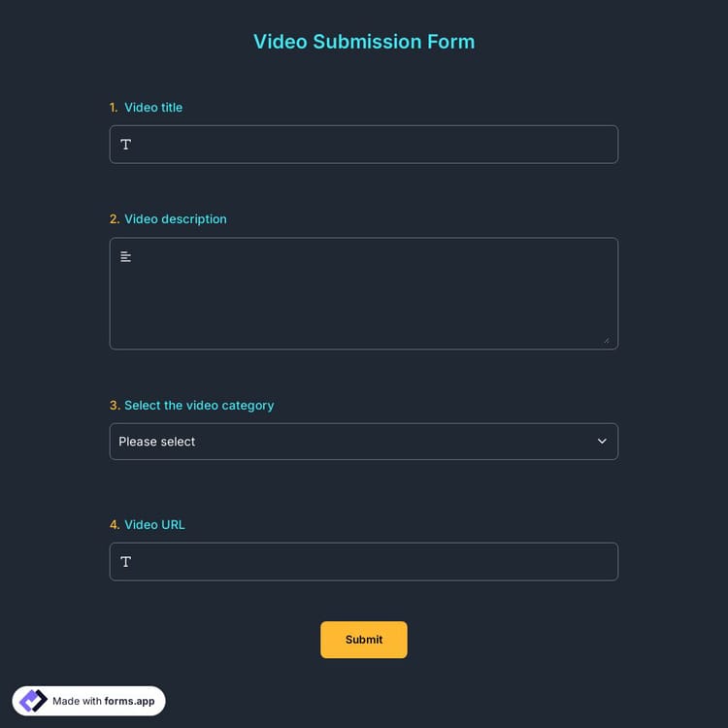The width and height of the screenshot is (728, 728).
Task: Open the "Made with forms.app" link
Action: pyautogui.click(x=103, y=701)
